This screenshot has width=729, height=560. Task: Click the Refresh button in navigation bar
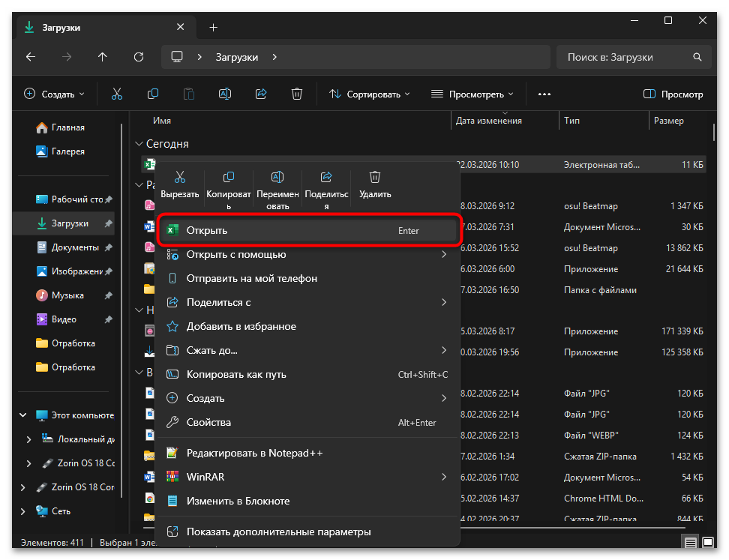coord(138,57)
